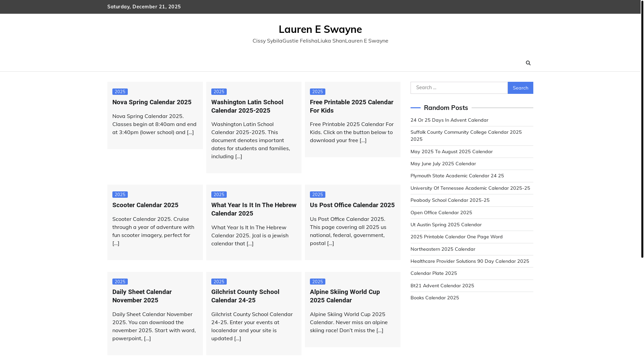Open May 2025 To August 2025 Calendar
This screenshot has width=644, height=362.
click(451, 152)
